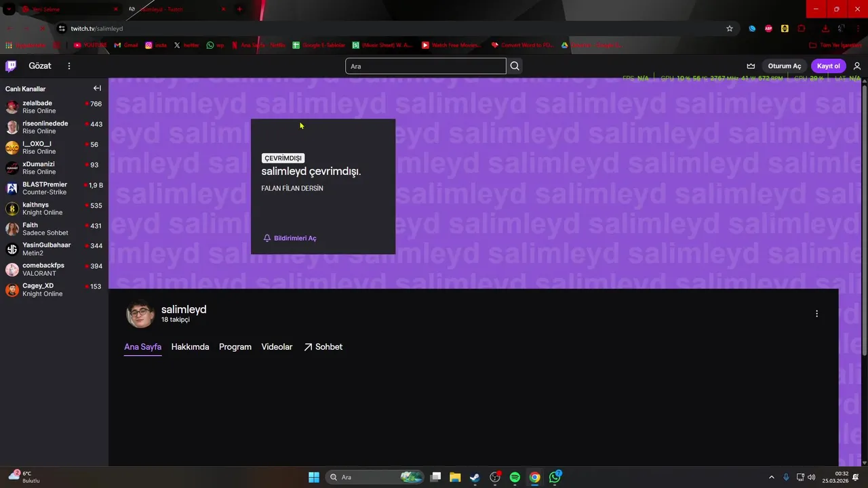Image resolution: width=868 pixels, height=488 pixels.
Task: Stop loading the page
Action: (x=42, y=28)
